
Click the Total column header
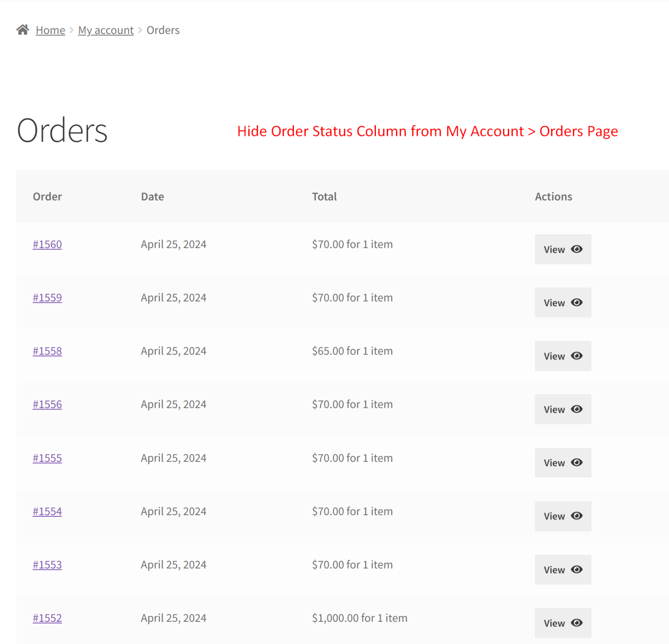(324, 197)
